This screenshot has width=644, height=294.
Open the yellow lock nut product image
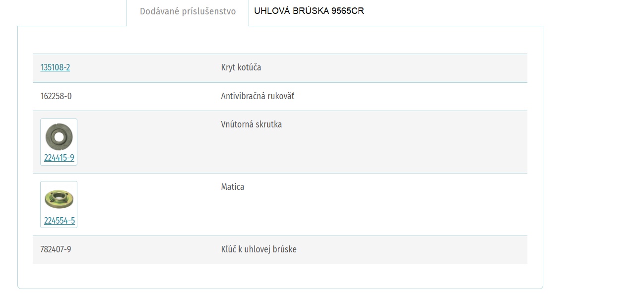point(59,199)
